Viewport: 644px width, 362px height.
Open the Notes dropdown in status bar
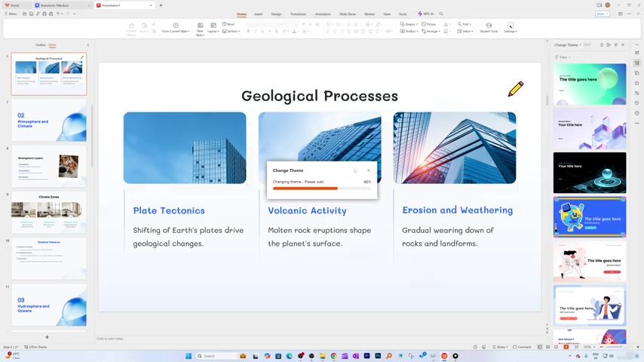pyautogui.click(x=500, y=347)
